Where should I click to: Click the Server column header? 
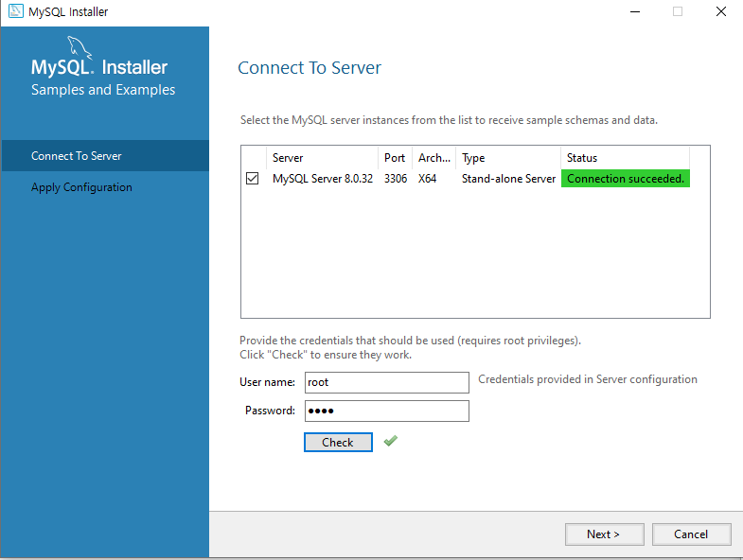(322, 158)
